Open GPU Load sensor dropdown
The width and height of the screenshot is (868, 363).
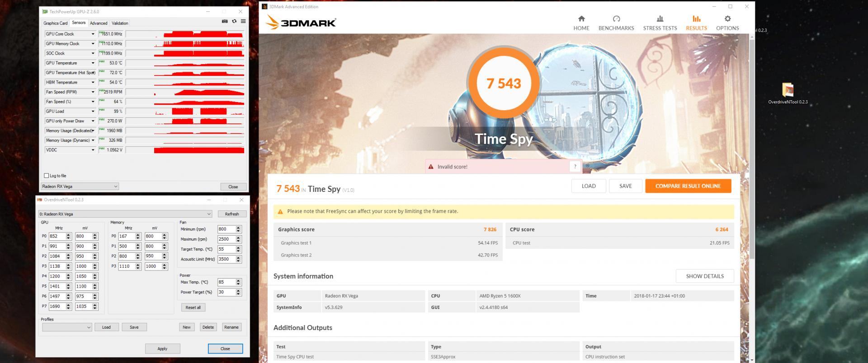(x=93, y=111)
